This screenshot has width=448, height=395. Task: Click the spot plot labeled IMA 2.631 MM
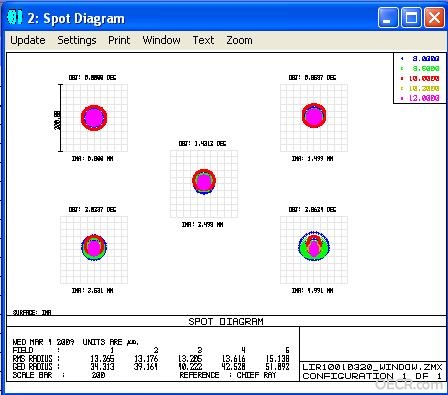pos(94,250)
